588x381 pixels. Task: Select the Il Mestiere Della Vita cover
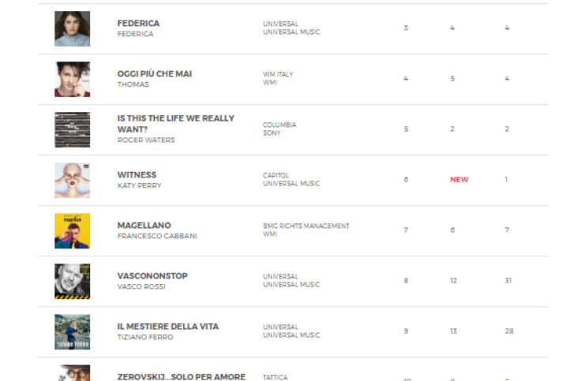pos(72,332)
